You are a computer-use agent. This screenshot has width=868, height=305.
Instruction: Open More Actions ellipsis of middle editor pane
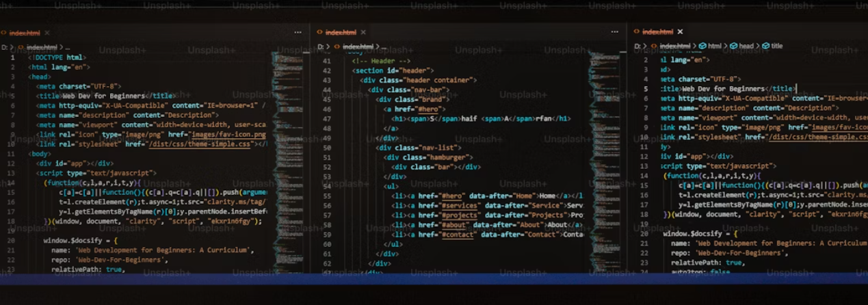pos(614,32)
